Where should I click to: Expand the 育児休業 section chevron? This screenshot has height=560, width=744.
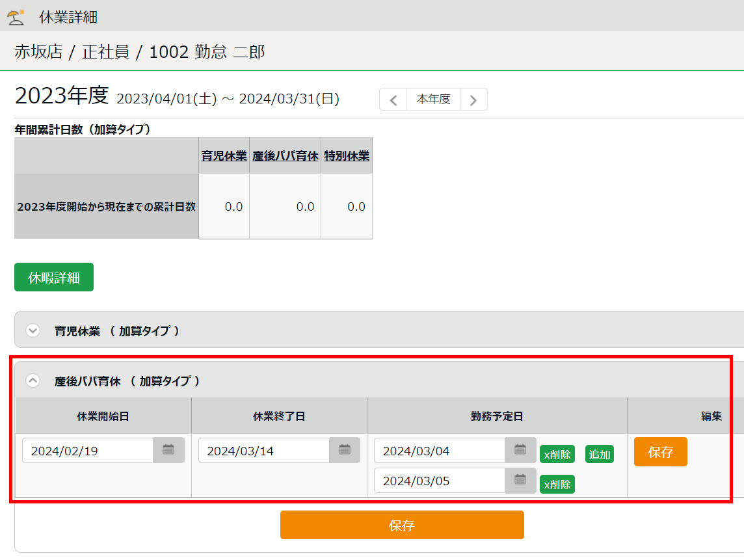(33, 330)
